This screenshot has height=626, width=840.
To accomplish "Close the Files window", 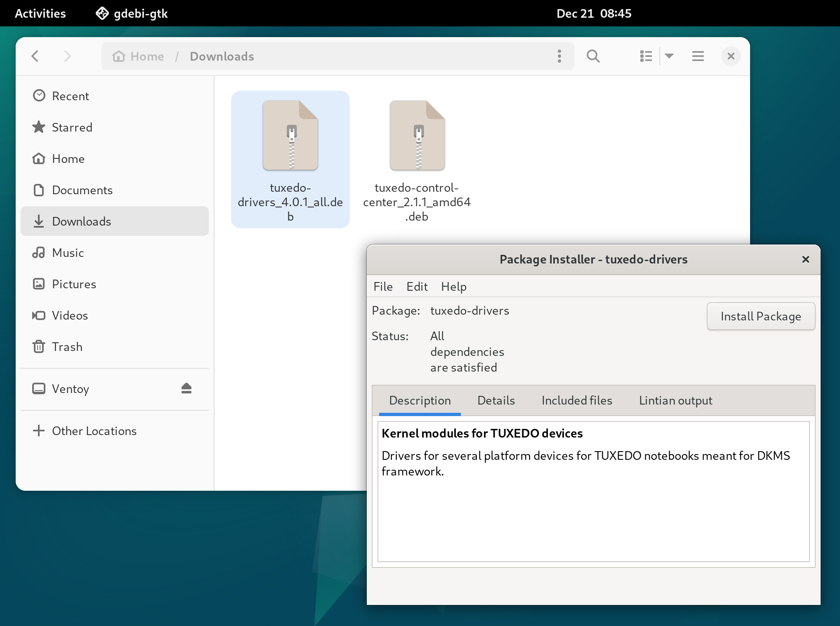I will coord(731,56).
